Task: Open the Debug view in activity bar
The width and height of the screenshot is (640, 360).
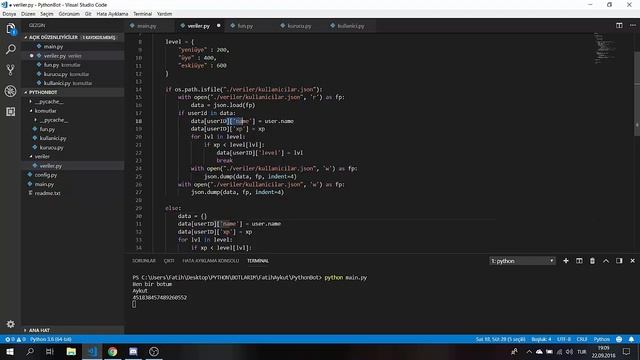Action: coord(11,91)
